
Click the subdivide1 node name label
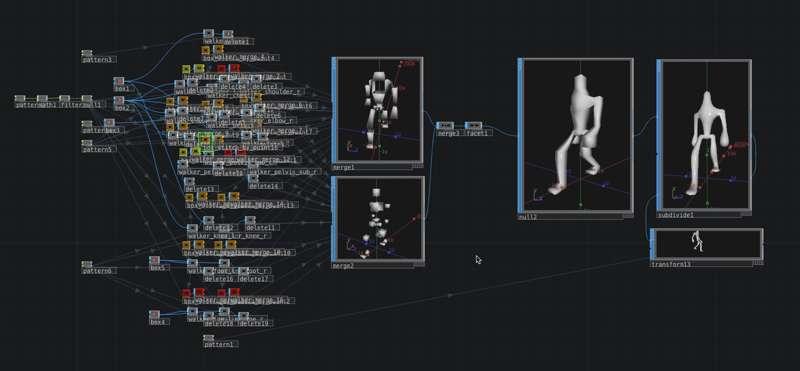point(676,215)
